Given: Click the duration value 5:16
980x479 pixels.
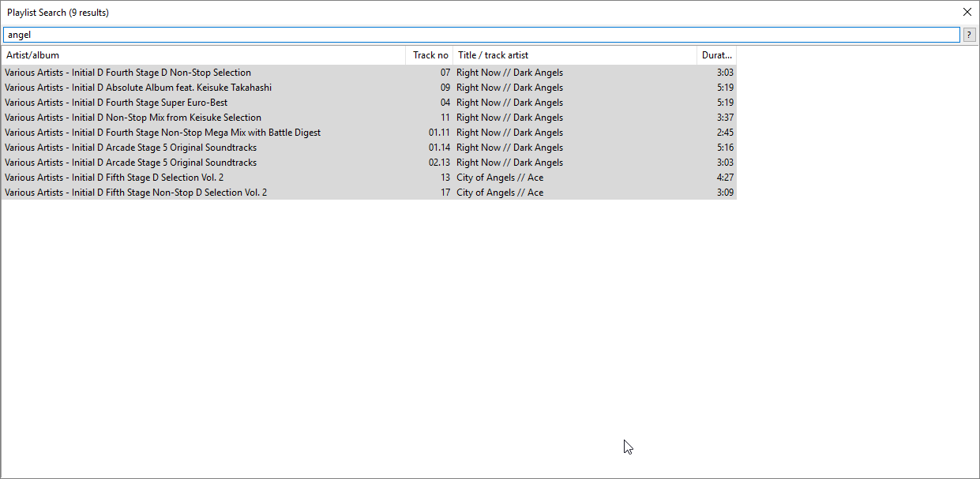Looking at the screenshot, I should point(725,148).
